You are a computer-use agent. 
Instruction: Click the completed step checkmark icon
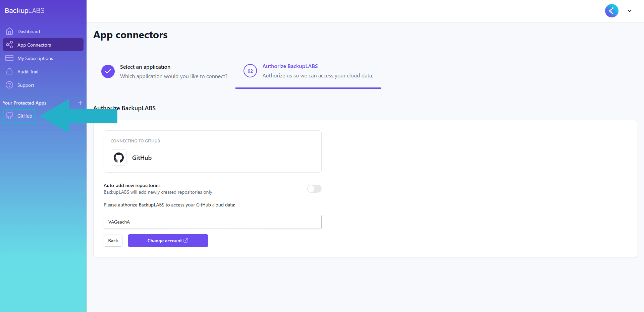108,71
